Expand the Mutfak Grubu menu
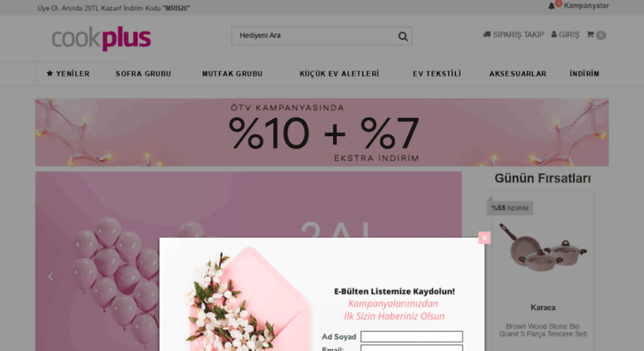The image size is (644, 351). [x=232, y=74]
